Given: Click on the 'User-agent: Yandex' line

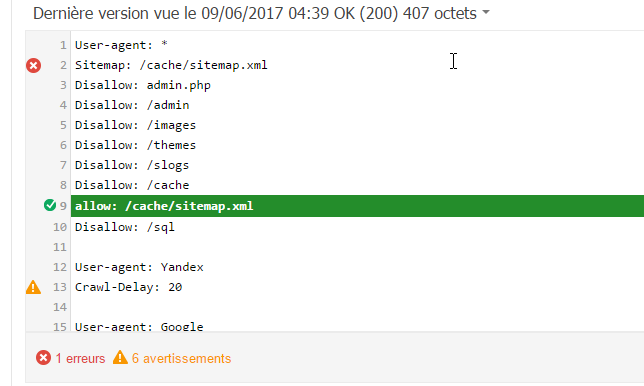Looking at the screenshot, I should pyautogui.click(x=139, y=267).
